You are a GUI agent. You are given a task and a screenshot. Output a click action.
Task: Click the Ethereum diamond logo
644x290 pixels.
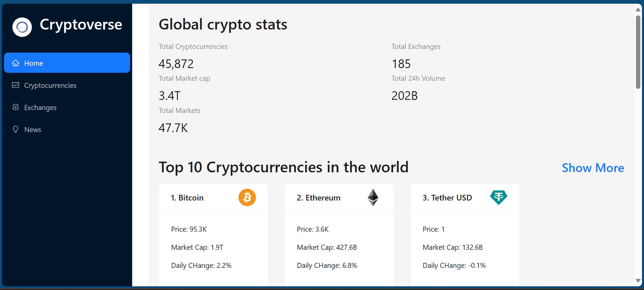coord(373,197)
